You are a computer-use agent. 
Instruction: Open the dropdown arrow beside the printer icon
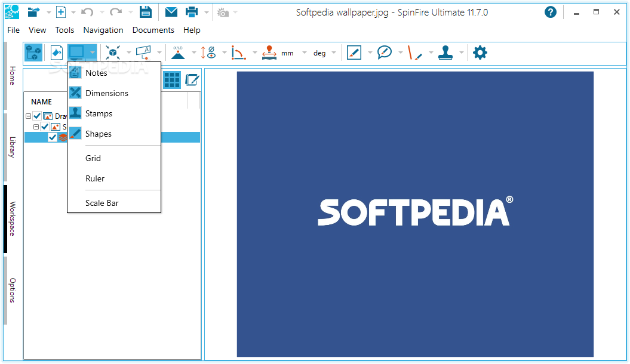click(207, 13)
